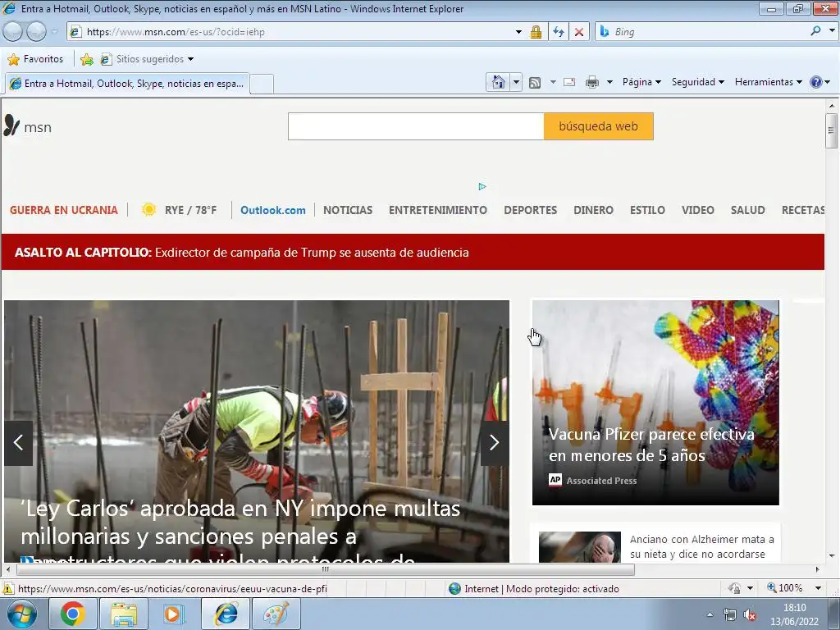Select the MSN Latino browser tab
840x630 pixels.
(x=127, y=84)
